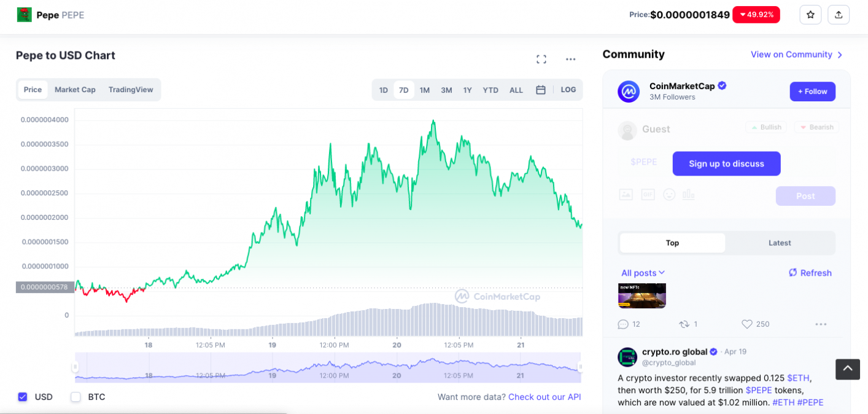This screenshot has height=414, width=868.
Task: Attach an image using picture icon
Action: click(x=626, y=194)
